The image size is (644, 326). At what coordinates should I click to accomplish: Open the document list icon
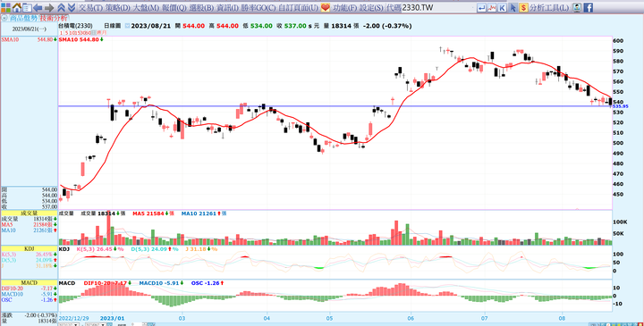[27, 8]
